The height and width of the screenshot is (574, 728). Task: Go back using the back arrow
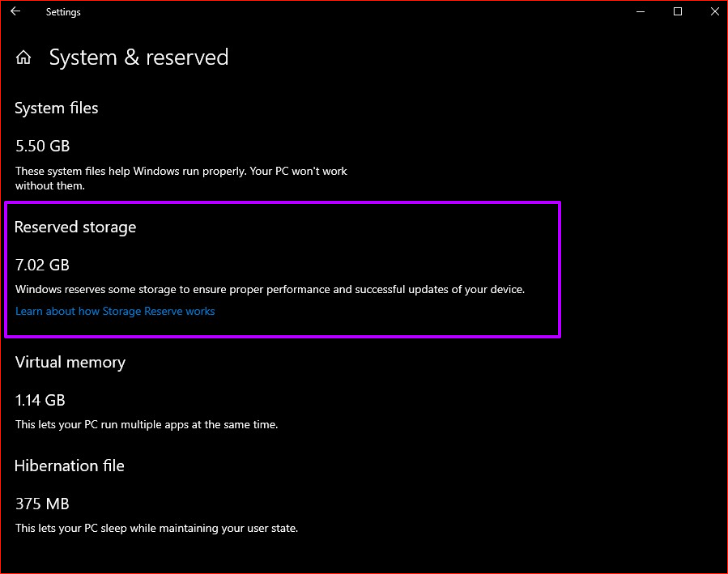coord(15,12)
